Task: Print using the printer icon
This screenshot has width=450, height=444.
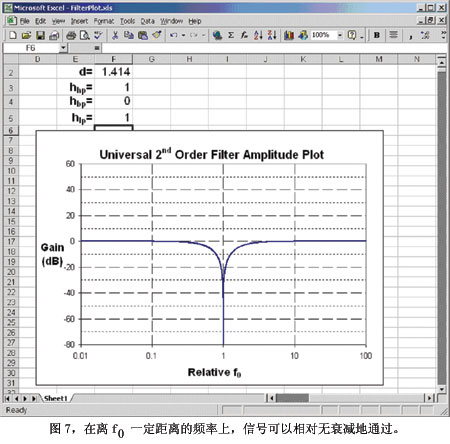Action: [71, 35]
